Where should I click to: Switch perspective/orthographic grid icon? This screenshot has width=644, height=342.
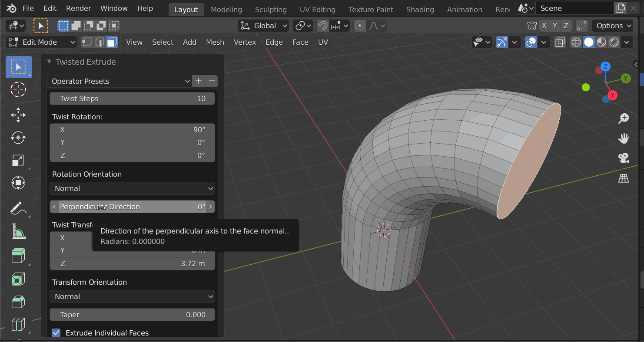point(624,178)
